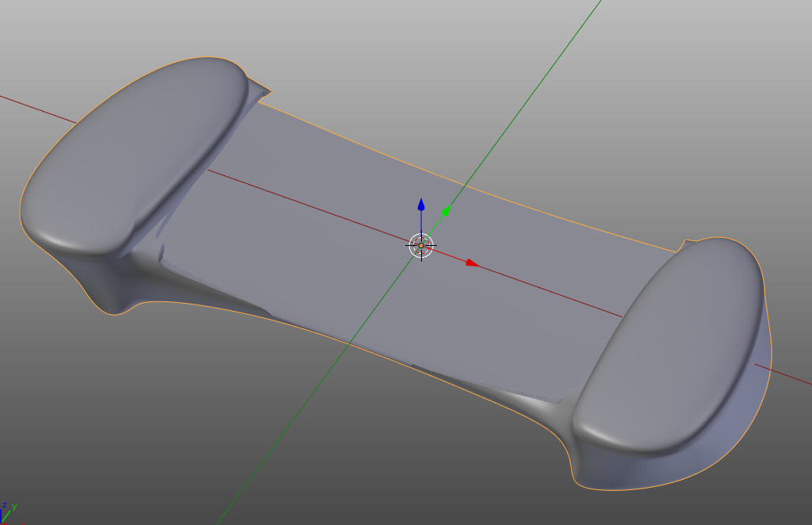
Task: Select the red X-axis gizmo arrowhead
Action: pyautogui.click(x=472, y=262)
